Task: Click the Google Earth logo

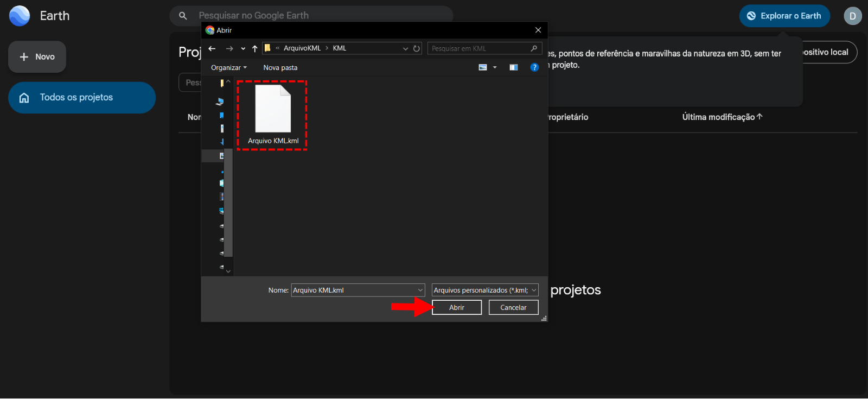Action: (x=20, y=16)
